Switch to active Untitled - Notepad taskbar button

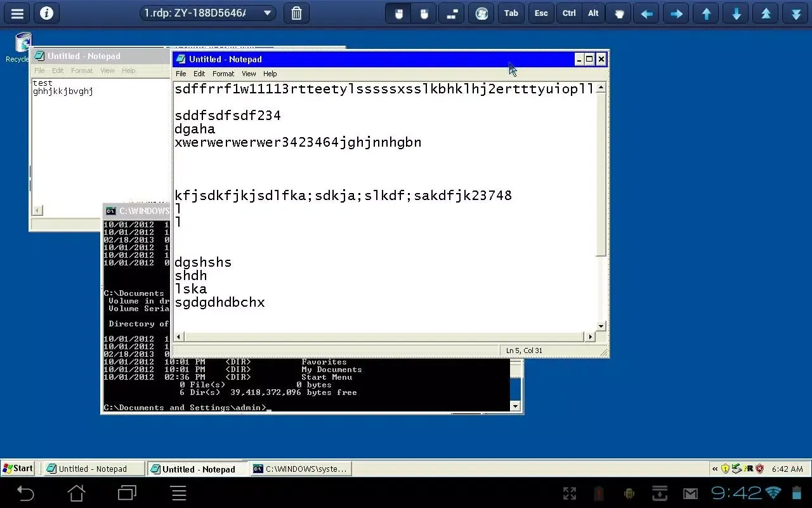[198, 469]
